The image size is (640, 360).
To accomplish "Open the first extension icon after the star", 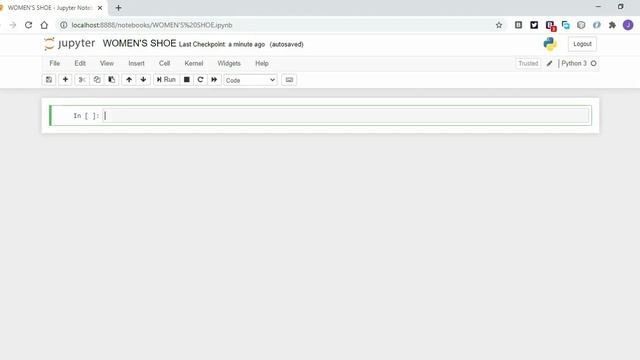I will (518, 25).
